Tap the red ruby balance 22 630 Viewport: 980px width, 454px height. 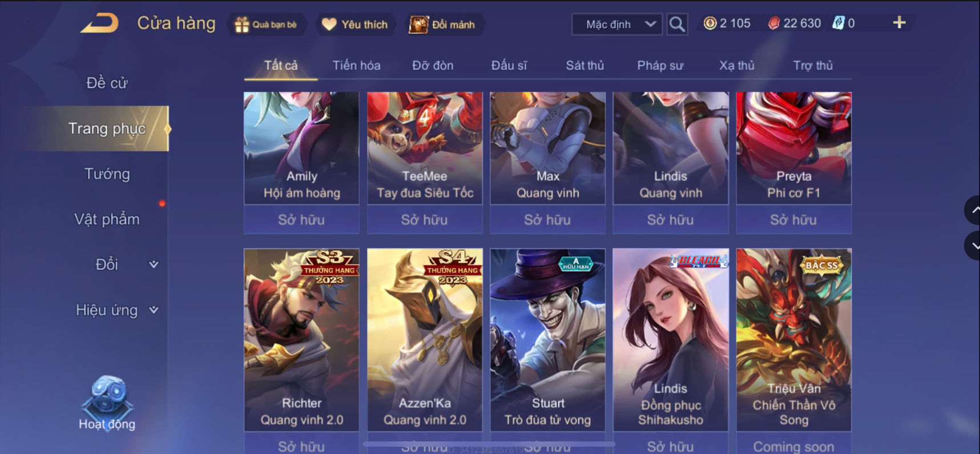click(794, 23)
